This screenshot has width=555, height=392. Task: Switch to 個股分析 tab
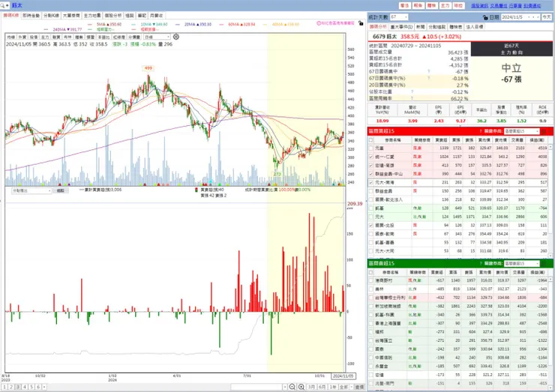coord(113,16)
